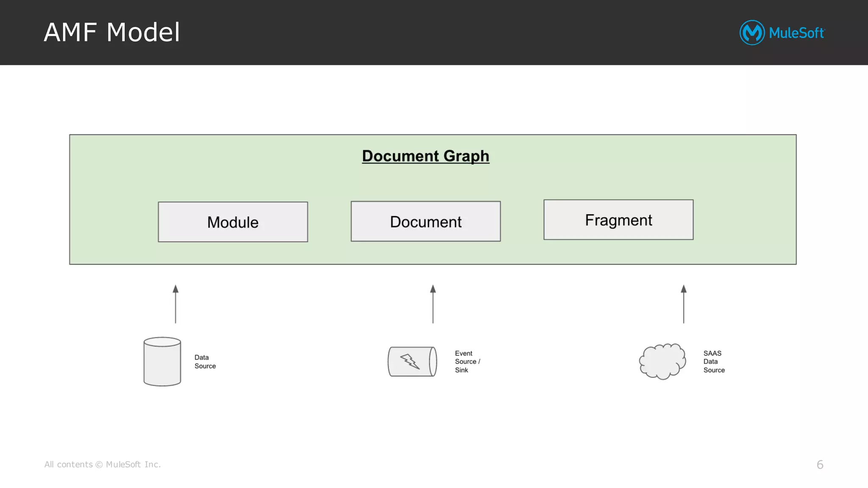Click the MuleSoft Inc. copyright footer

103,464
